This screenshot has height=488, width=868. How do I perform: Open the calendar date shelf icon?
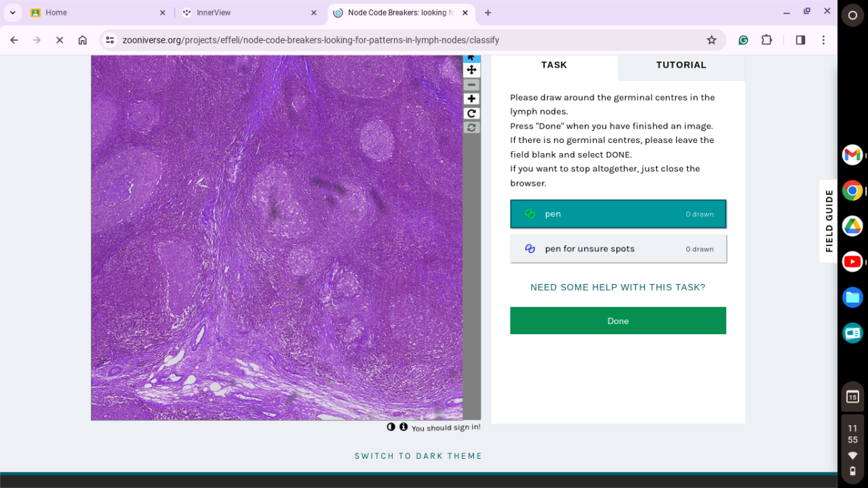852,397
